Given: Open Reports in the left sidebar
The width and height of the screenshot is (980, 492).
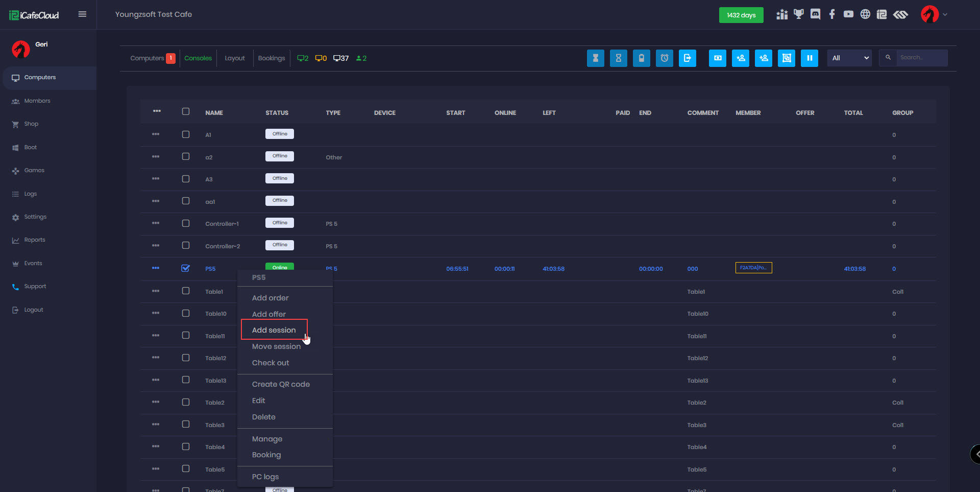Looking at the screenshot, I should coord(35,240).
